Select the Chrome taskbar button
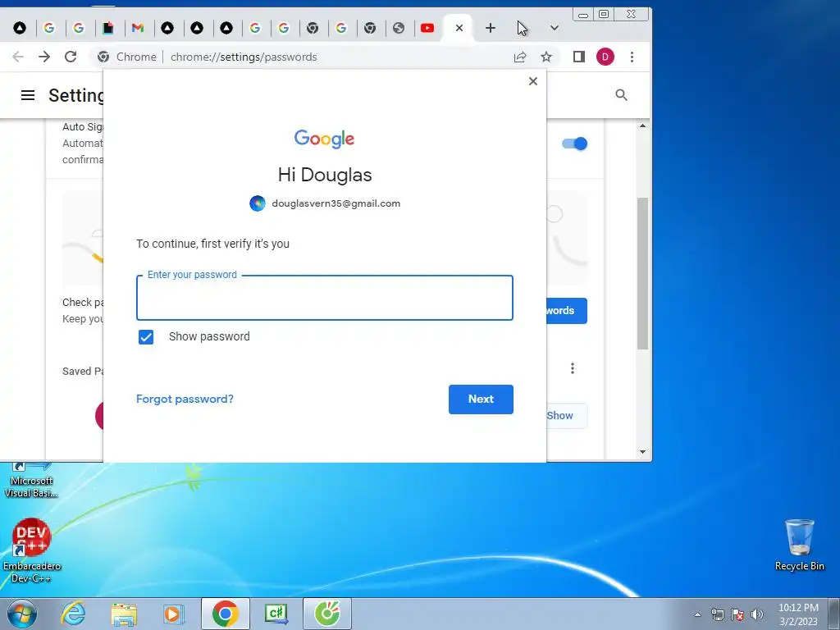 coord(226,614)
